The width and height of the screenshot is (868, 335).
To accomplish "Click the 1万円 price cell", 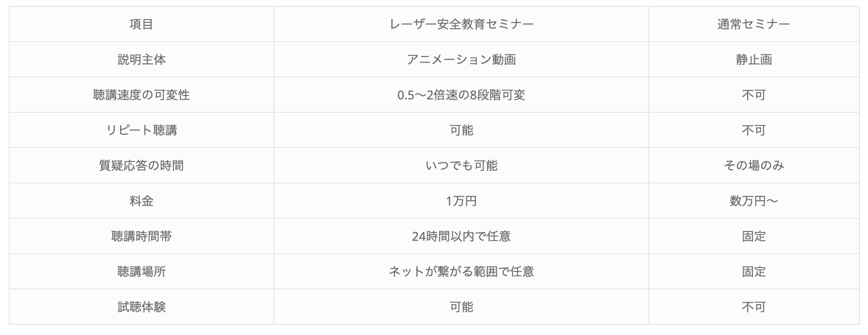I will (x=461, y=201).
